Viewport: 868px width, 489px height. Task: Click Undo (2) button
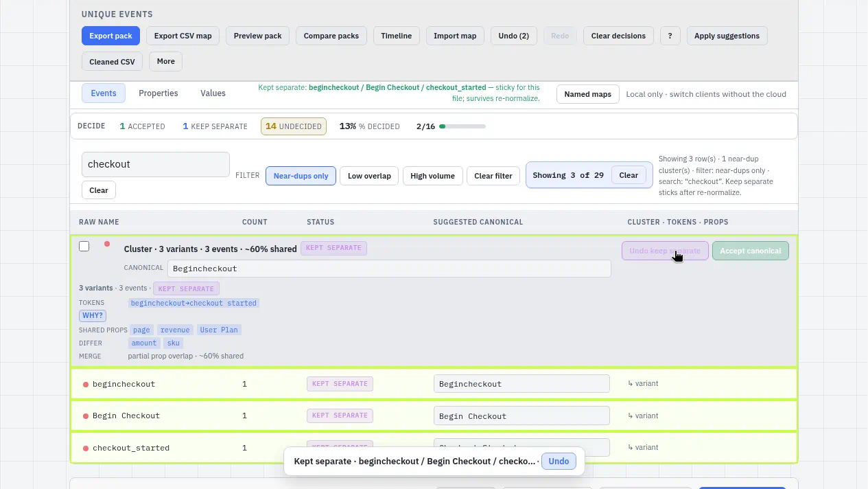(x=514, y=36)
